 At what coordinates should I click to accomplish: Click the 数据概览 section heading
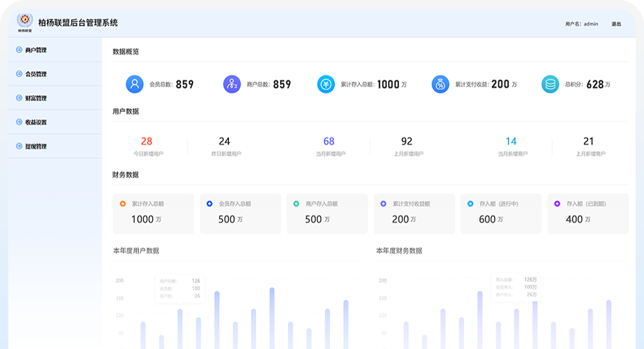click(x=126, y=52)
